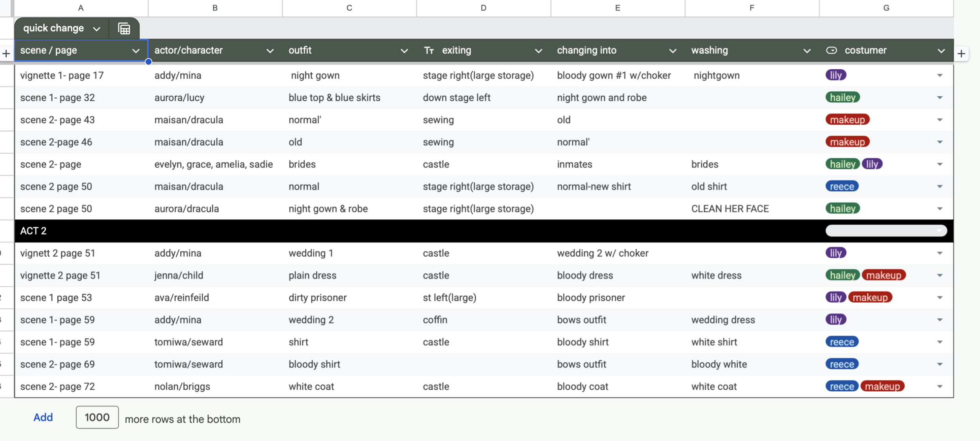Viewport: 980px width, 441px height.
Task: Select cell 'wedding dress'
Action: (752, 320)
